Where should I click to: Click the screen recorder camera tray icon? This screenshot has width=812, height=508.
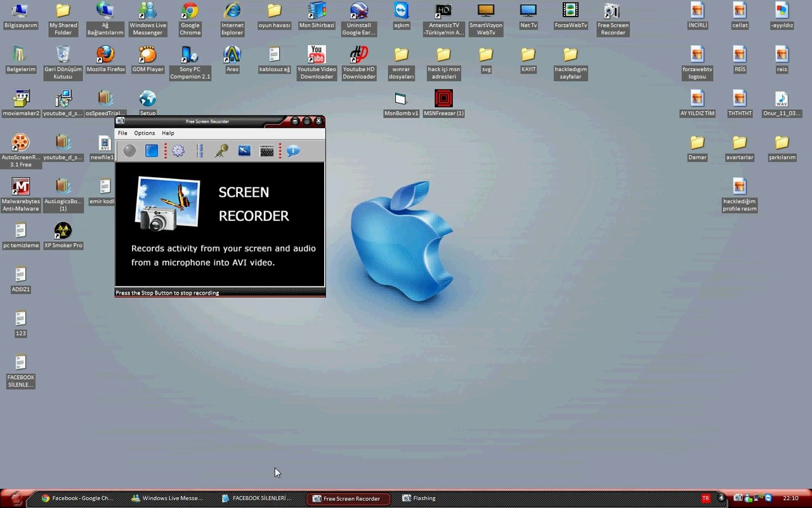pyautogui.click(x=738, y=498)
